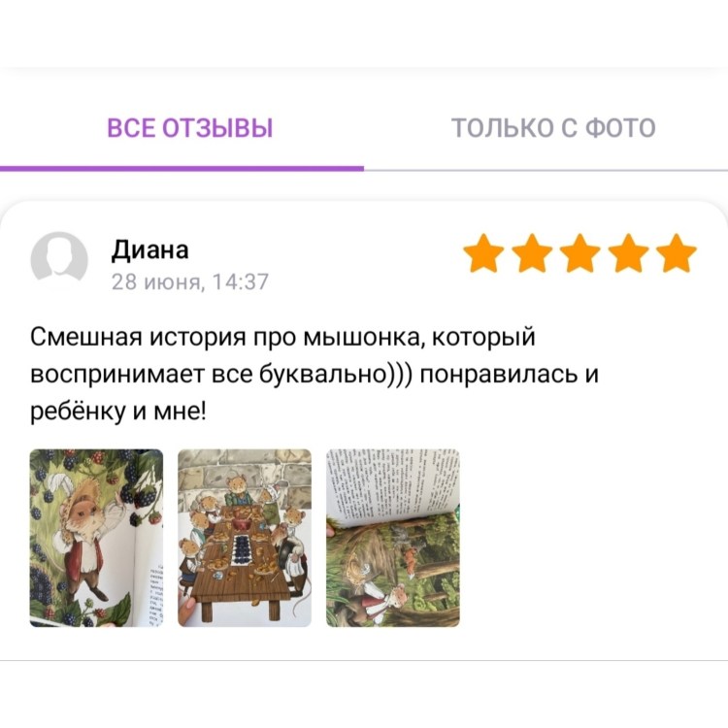The height and width of the screenshot is (728, 728).
Task: Click the fifth orange rating star
Action: coord(677,253)
